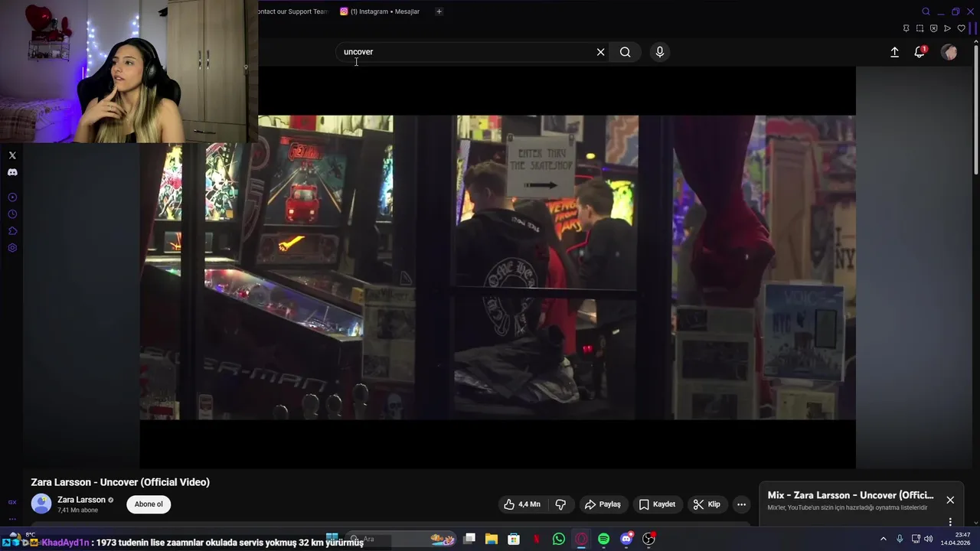Viewport: 980px width, 551px height.
Task: Open the notifications bell
Action: point(920,52)
